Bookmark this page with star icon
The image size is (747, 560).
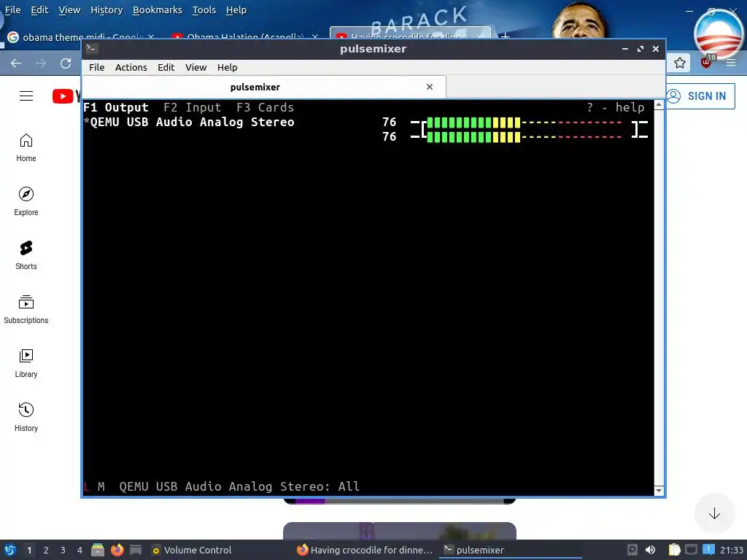680,63
